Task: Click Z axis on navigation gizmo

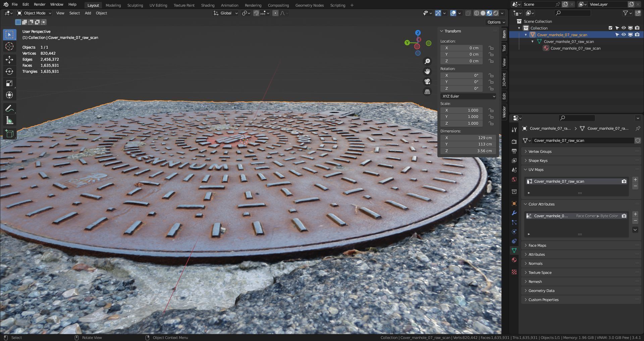Action: [418, 33]
